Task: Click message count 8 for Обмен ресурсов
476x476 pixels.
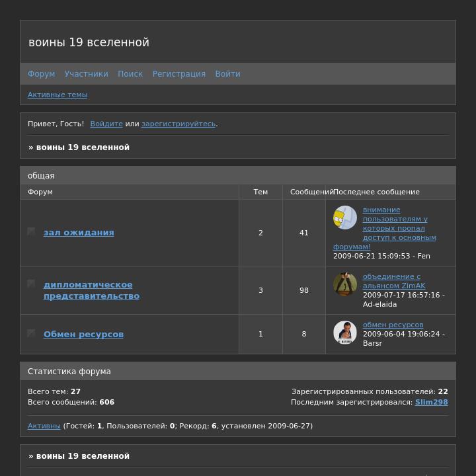Action: click(304, 334)
